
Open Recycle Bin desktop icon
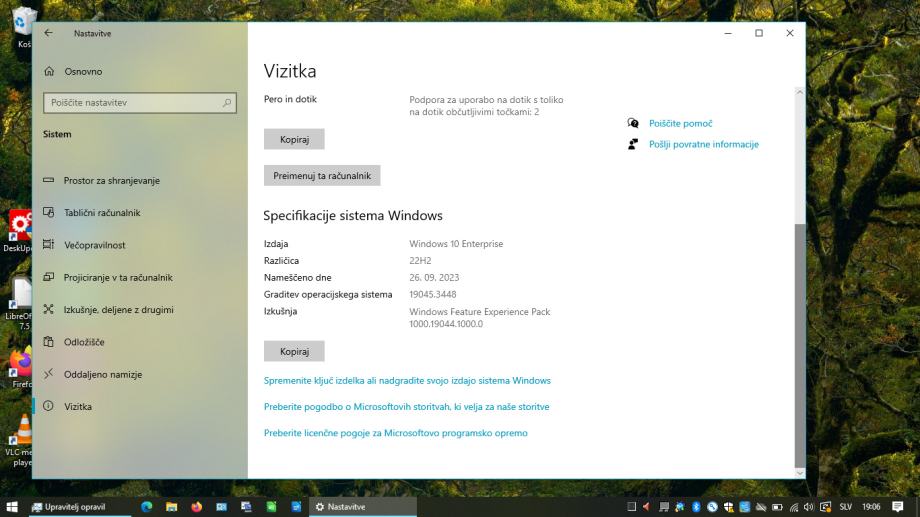(22, 26)
